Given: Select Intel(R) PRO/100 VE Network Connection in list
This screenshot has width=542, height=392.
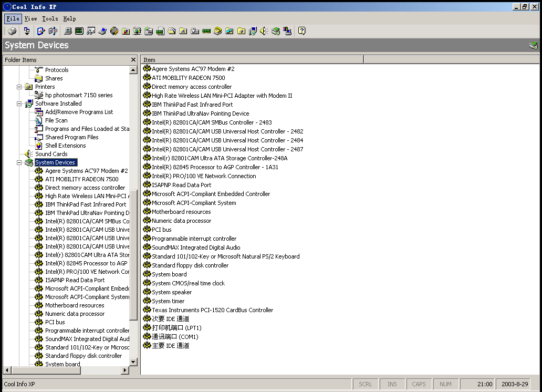Looking at the screenshot, I should 204,176.
